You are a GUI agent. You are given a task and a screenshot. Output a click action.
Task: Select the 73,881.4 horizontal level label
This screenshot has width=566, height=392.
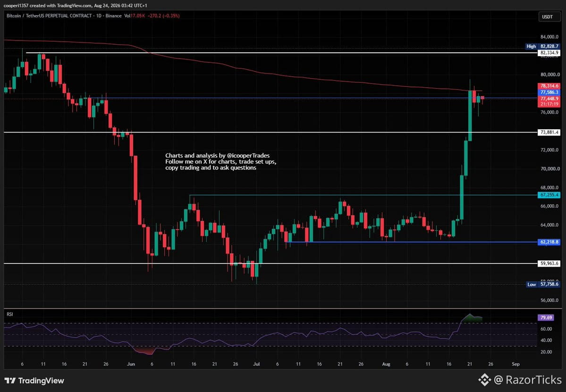(x=549, y=133)
